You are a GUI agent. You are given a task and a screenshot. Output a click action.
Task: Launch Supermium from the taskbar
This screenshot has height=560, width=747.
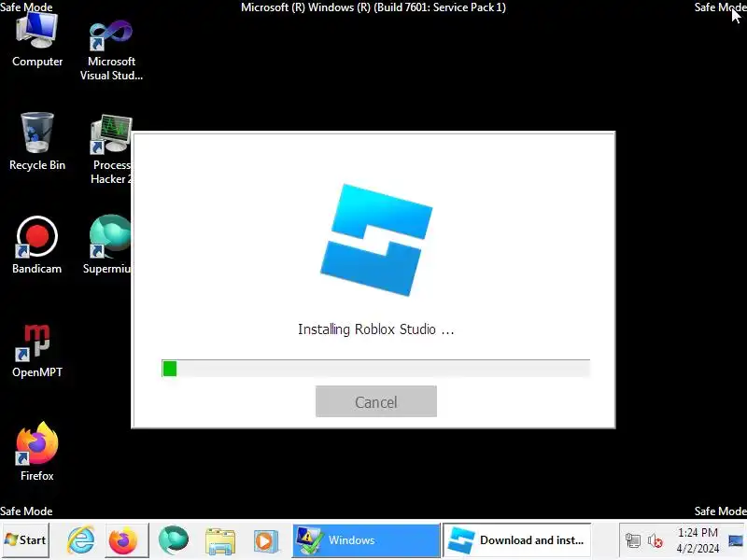point(174,540)
